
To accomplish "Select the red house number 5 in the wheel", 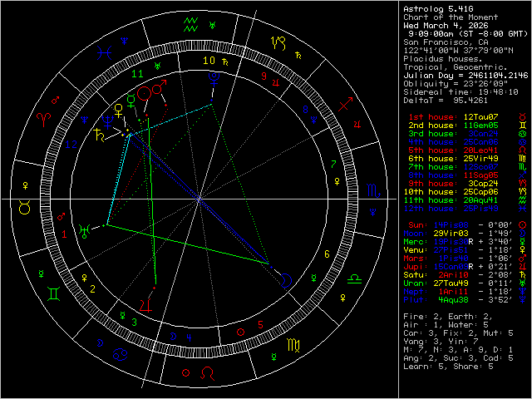I will point(260,325).
